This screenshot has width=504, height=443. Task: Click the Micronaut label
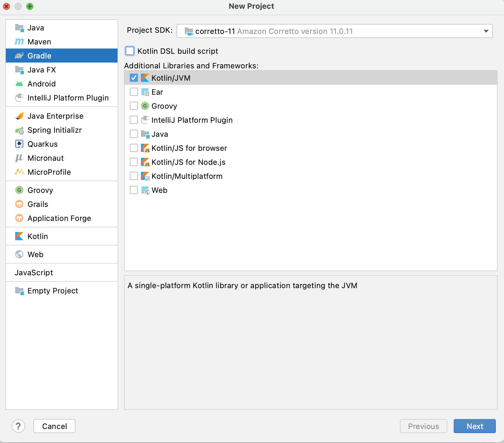(46, 158)
